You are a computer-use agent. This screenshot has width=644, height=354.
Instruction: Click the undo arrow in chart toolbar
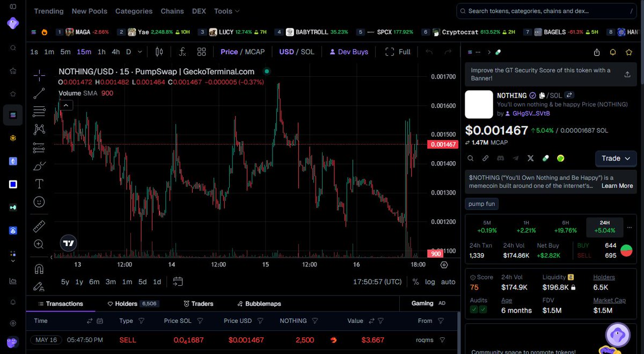[429, 52]
